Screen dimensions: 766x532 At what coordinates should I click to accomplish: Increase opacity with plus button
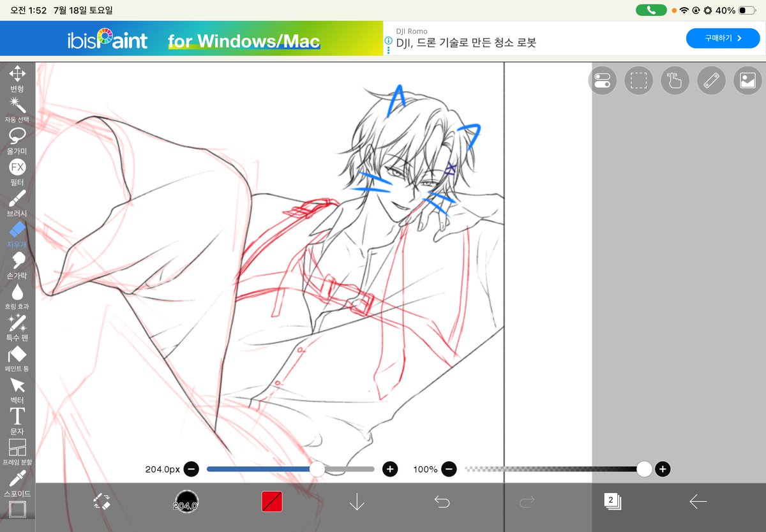tap(663, 469)
